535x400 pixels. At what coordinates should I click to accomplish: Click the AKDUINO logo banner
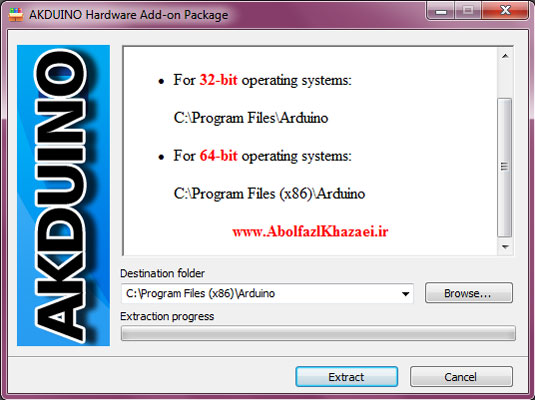point(63,196)
